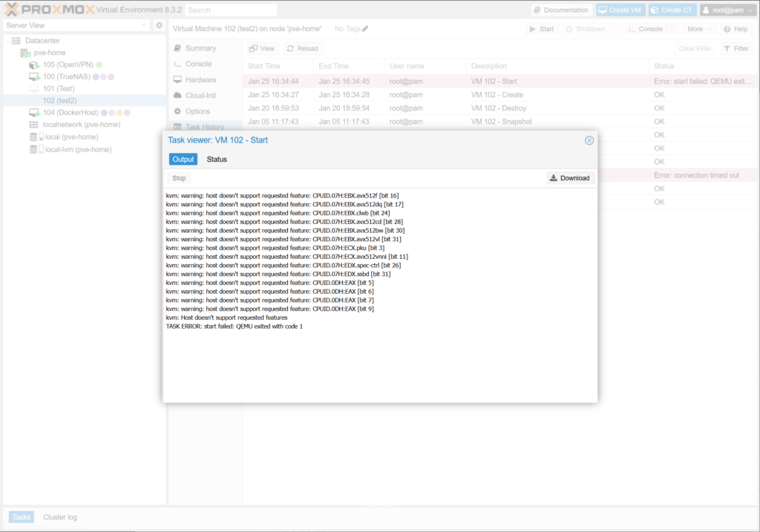Click the Download button in task viewer
Viewport: 760px width, 532px height.
(571, 178)
